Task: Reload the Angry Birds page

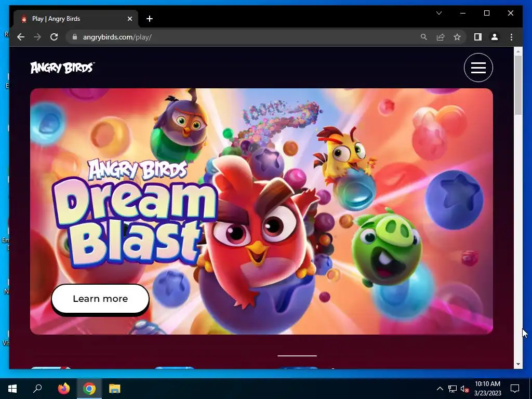Action: coord(54,37)
